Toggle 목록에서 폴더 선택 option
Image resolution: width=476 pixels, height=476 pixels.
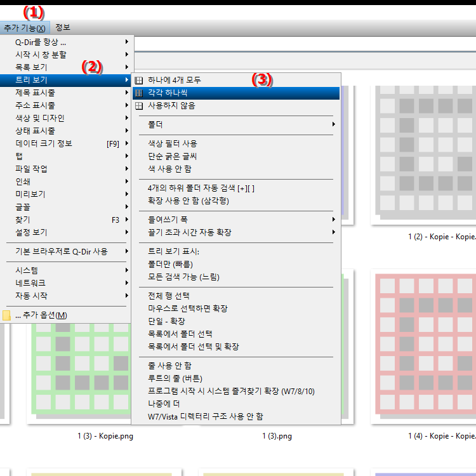[x=236, y=334]
